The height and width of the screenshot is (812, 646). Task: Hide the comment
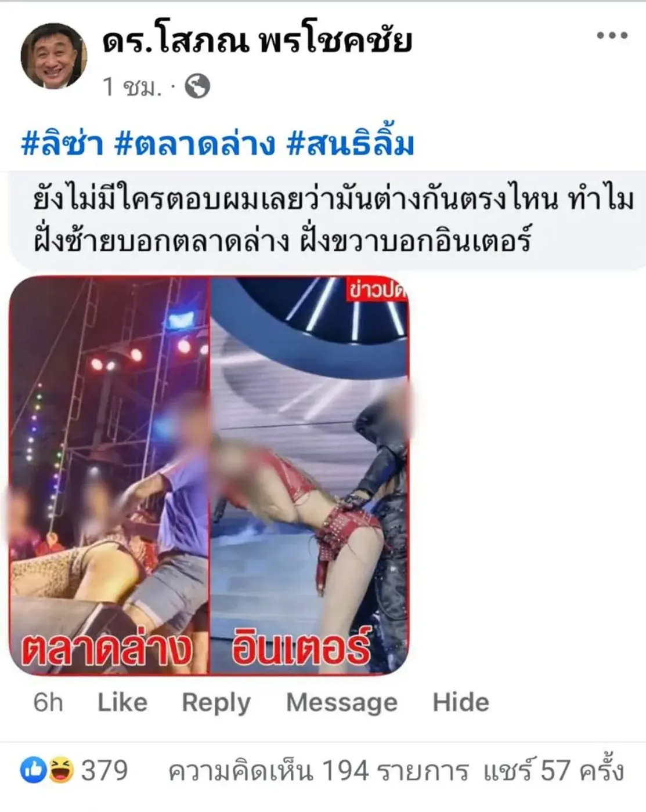pos(461,702)
